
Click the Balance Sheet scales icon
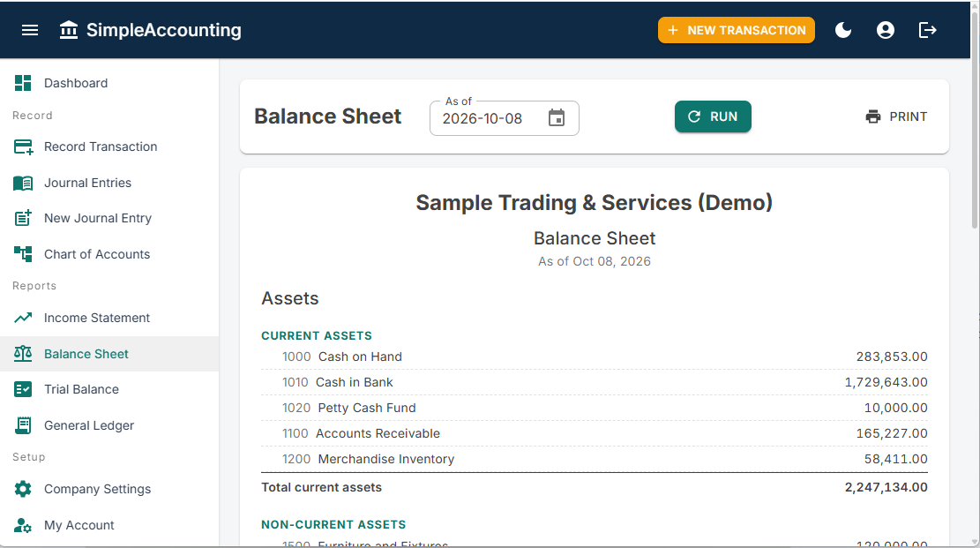23,354
